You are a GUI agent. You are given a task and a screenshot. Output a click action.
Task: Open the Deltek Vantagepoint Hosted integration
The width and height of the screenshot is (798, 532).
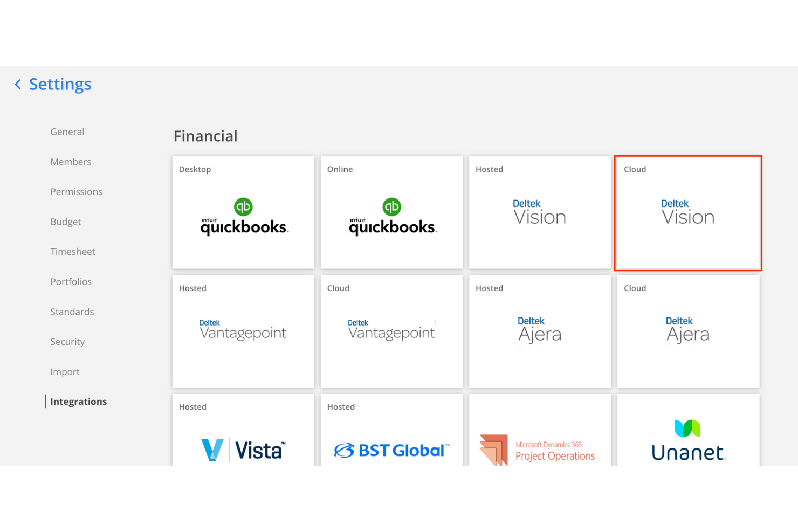point(243,330)
